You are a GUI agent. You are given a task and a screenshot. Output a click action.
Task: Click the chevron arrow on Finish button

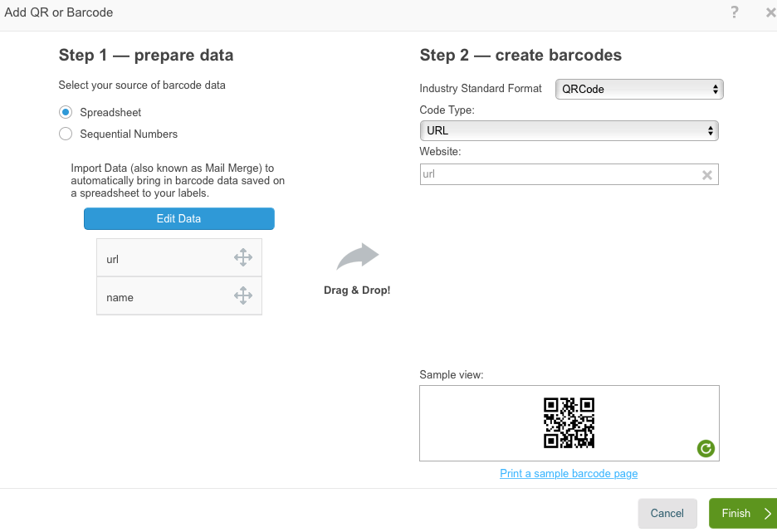point(768,514)
